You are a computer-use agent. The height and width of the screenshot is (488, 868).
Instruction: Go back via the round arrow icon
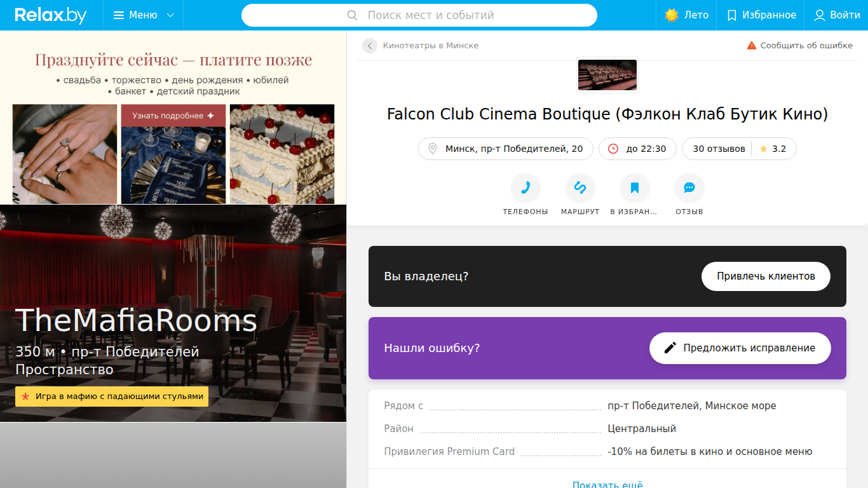(x=370, y=46)
